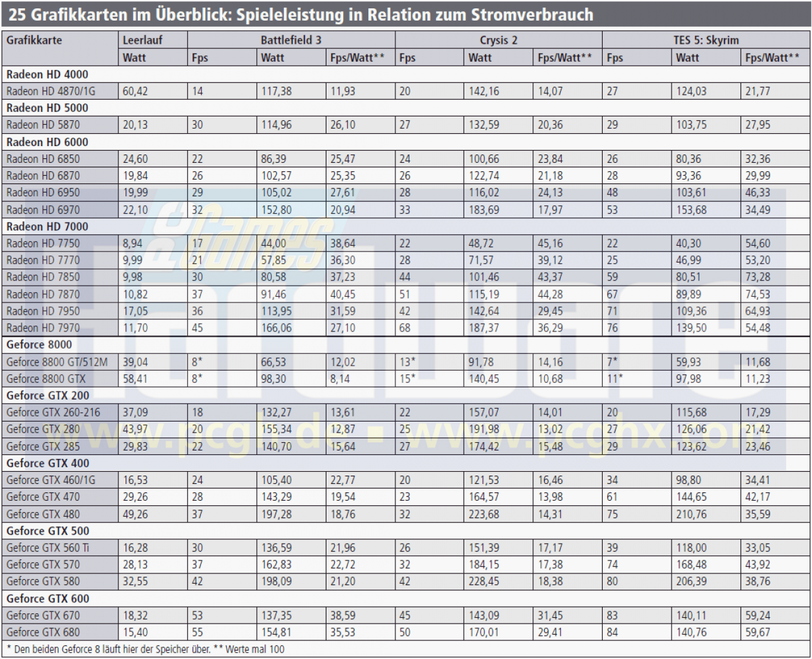This screenshot has width=812, height=659.
Task: Click the 'Geforce GTX 570' row label
Action: click(43, 564)
